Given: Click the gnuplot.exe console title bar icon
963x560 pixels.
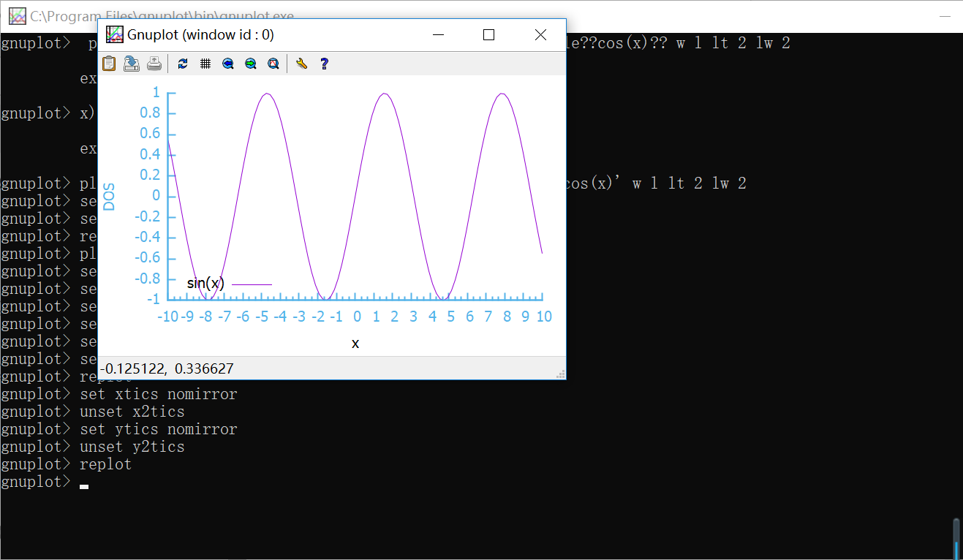Looking at the screenshot, I should coord(18,15).
